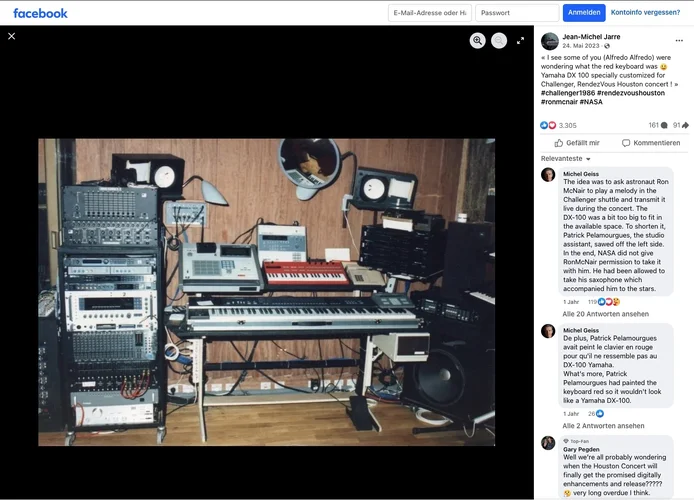This screenshot has height=500, width=694.
Task: Open the Facebook logo home link
Action: tap(40, 13)
